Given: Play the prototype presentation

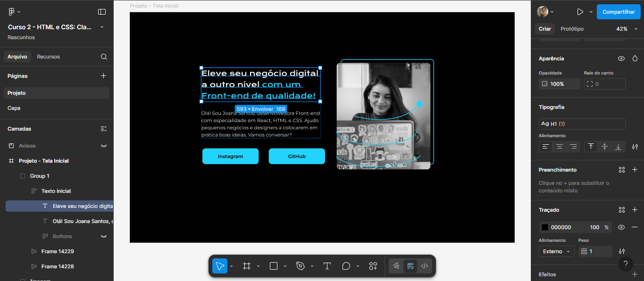Looking at the screenshot, I should pyautogui.click(x=580, y=12).
